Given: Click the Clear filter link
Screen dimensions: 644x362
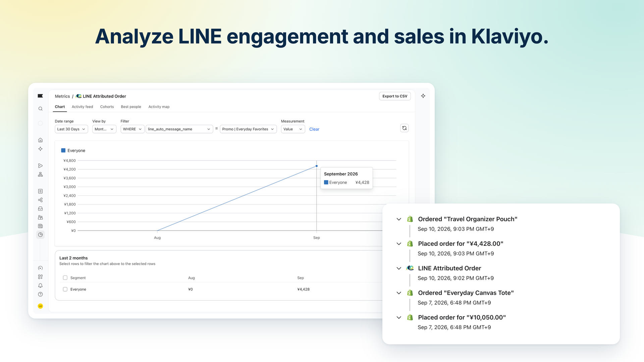Looking at the screenshot, I should pos(314,129).
